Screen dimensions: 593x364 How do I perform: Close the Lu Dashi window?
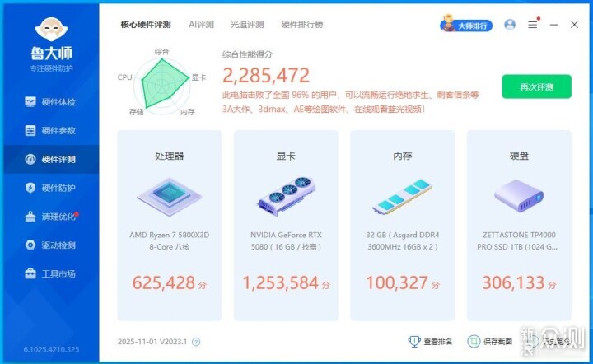click(x=574, y=25)
